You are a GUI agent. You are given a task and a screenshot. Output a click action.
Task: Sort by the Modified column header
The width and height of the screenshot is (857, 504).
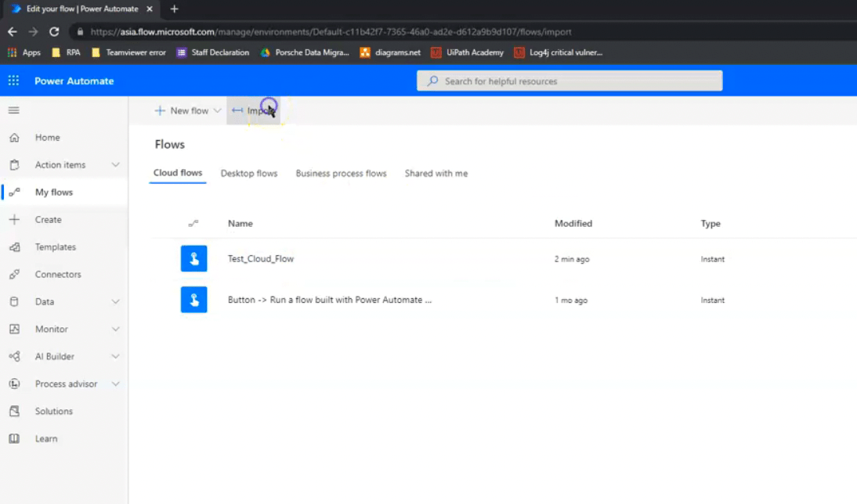point(573,223)
